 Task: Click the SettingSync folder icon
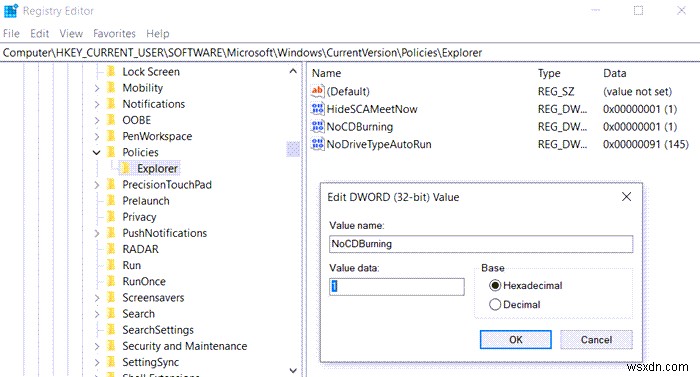(111, 362)
